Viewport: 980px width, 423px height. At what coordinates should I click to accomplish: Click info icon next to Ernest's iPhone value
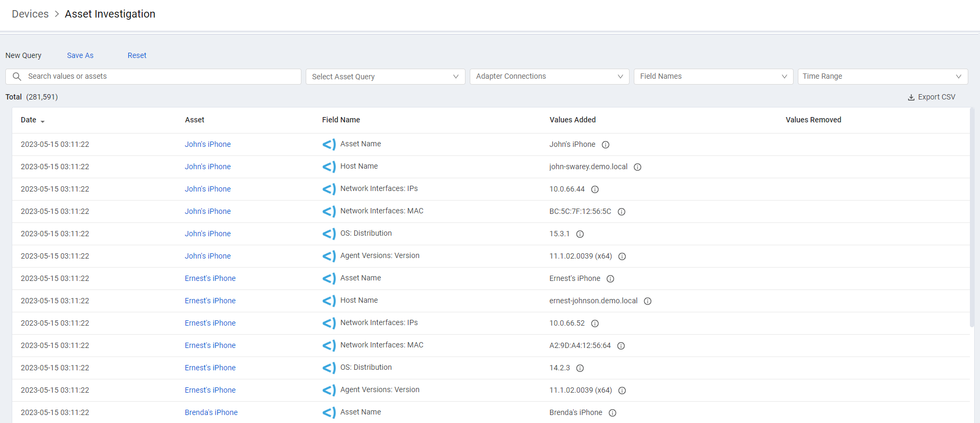pyautogui.click(x=610, y=279)
